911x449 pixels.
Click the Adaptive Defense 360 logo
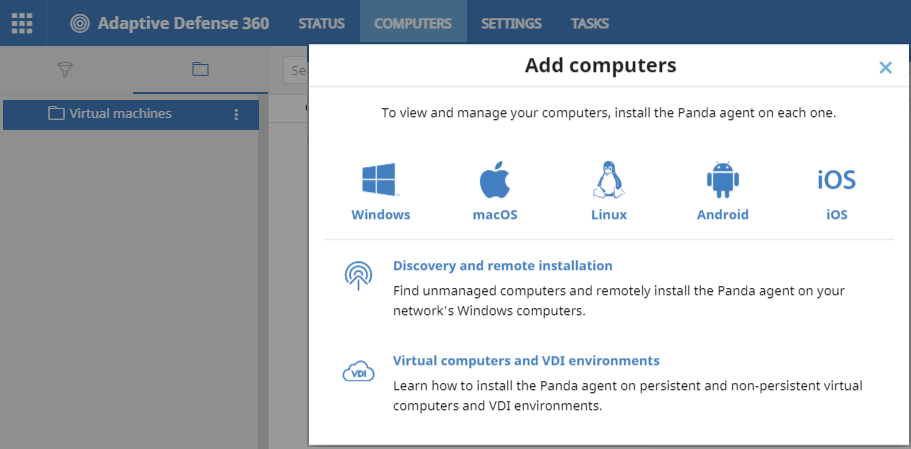(x=80, y=23)
